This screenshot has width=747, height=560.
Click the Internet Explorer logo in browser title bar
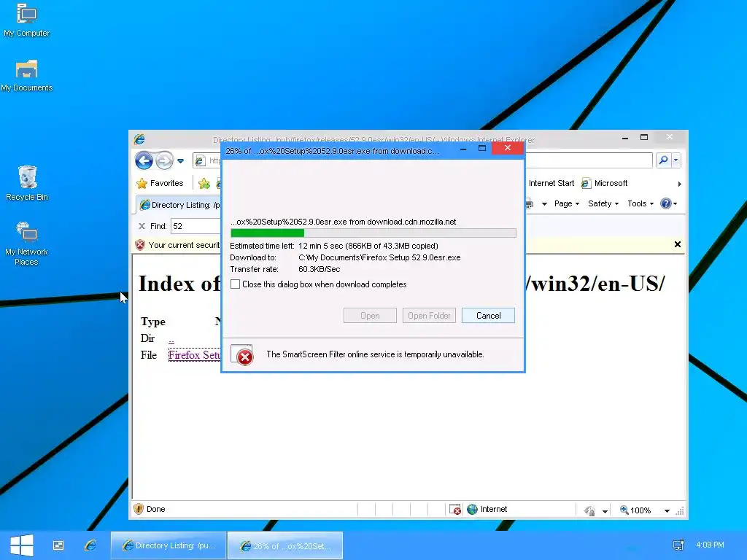coord(139,139)
